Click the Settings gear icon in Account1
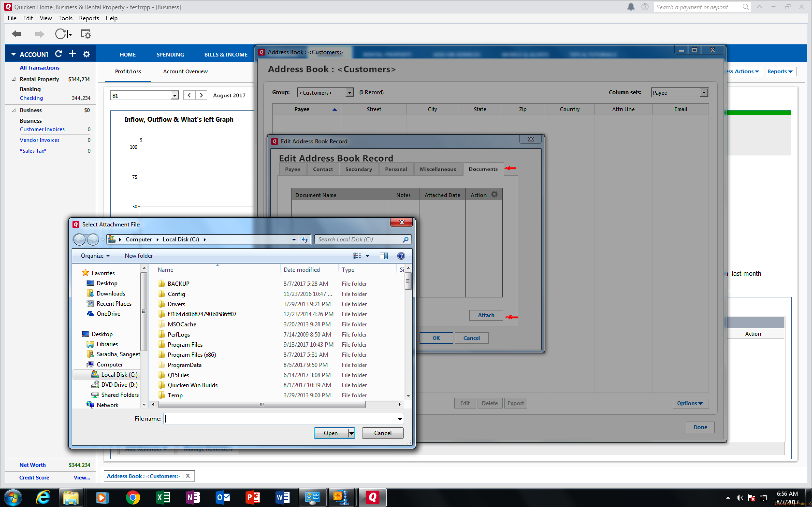Image resolution: width=812 pixels, height=507 pixels. pos(86,54)
